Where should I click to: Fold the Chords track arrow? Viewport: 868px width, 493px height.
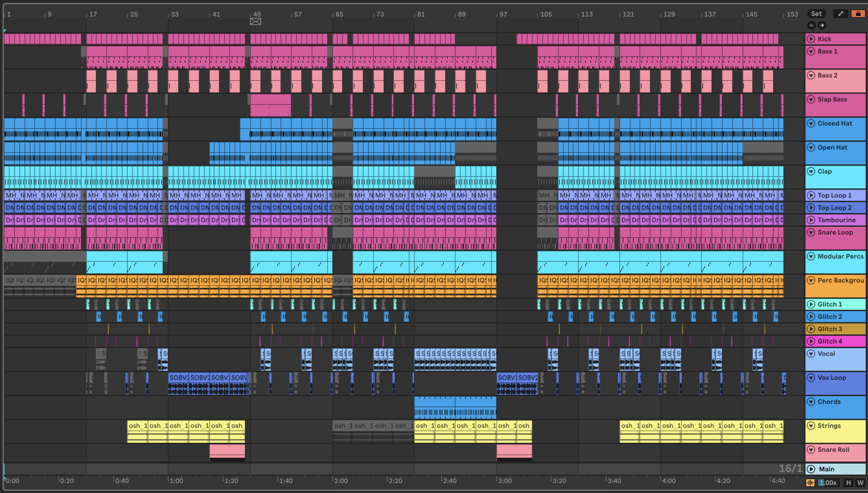(811, 402)
